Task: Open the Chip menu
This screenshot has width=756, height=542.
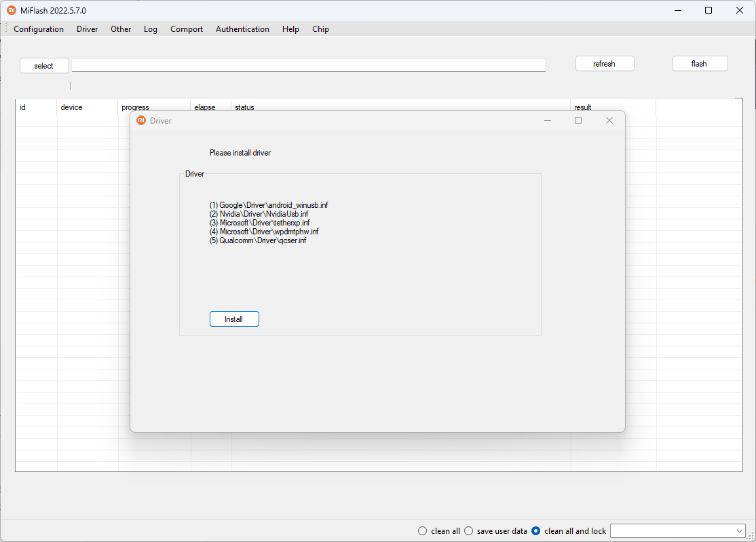Action: click(x=320, y=29)
